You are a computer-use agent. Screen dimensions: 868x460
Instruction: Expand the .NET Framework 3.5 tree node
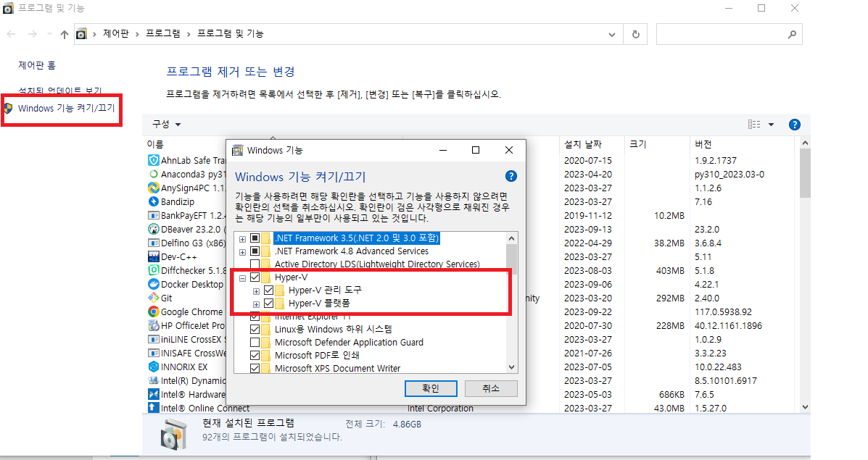(242, 239)
